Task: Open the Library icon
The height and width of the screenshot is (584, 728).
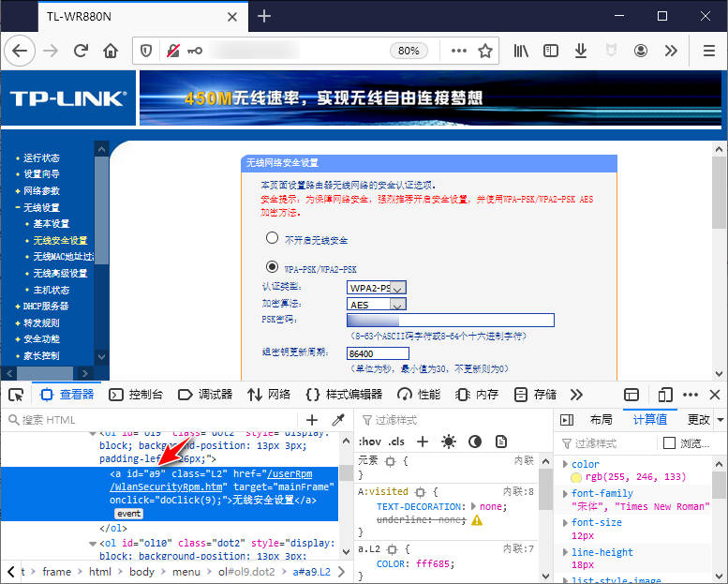Action: coord(521,51)
